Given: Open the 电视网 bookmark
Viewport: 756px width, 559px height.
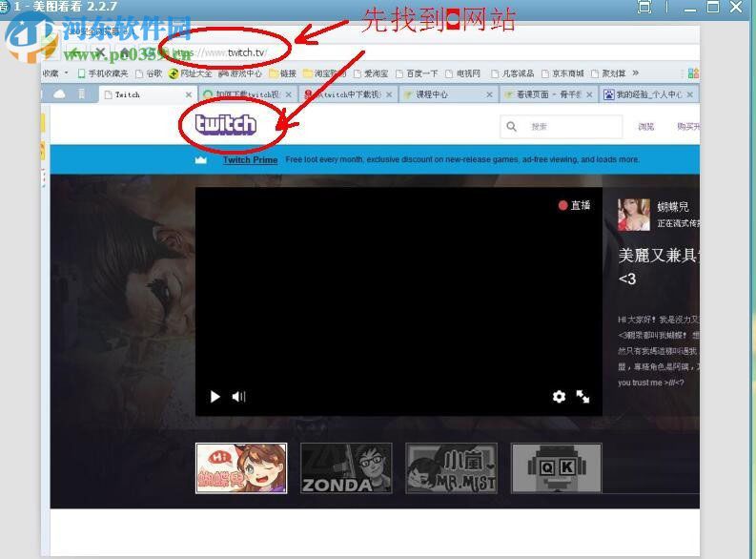Looking at the screenshot, I should coord(463,73).
